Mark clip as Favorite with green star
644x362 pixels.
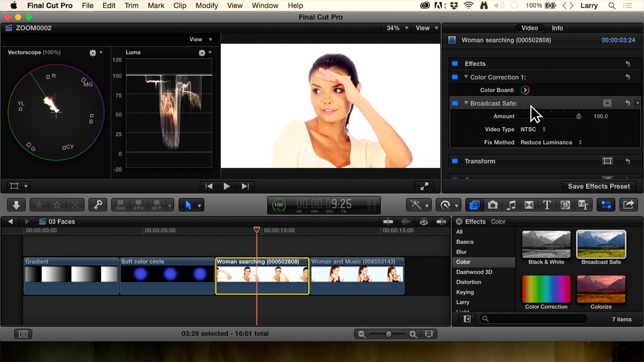39,205
